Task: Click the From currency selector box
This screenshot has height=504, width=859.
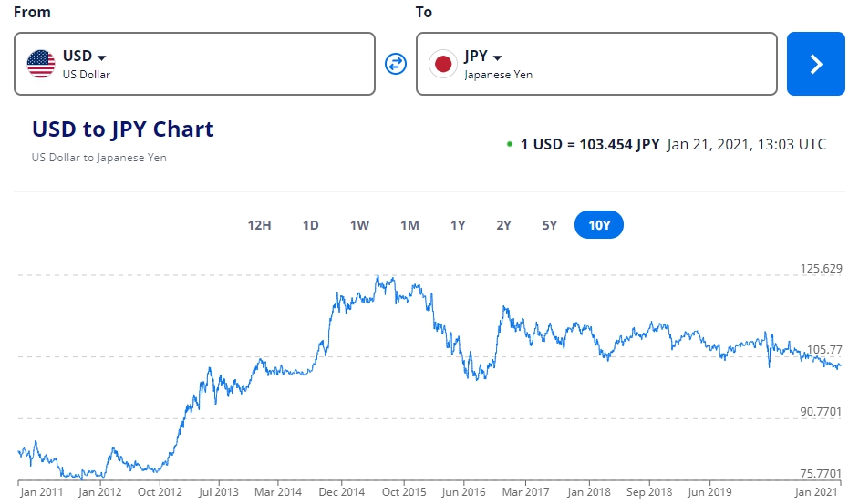Action: (x=194, y=64)
